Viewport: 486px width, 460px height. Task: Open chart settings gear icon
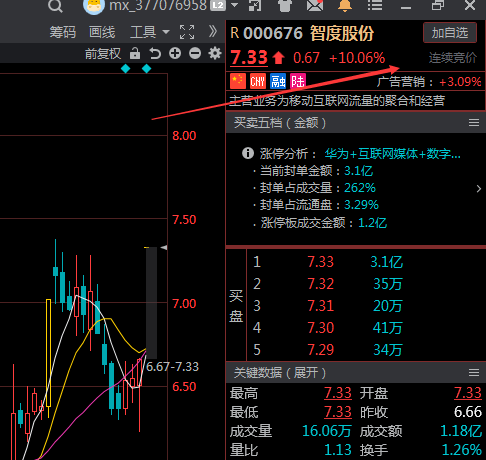(215, 53)
